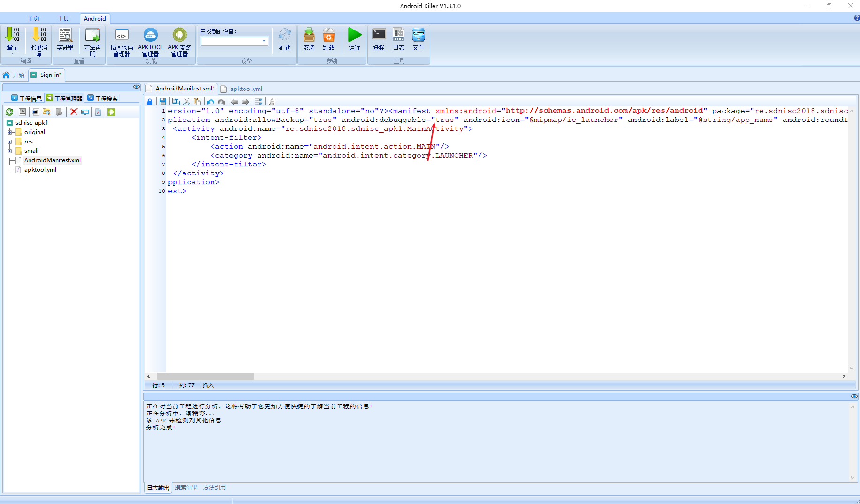Open the 工程管理器 panel tab
Image resolution: width=860 pixels, height=504 pixels.
coord(64,98)
